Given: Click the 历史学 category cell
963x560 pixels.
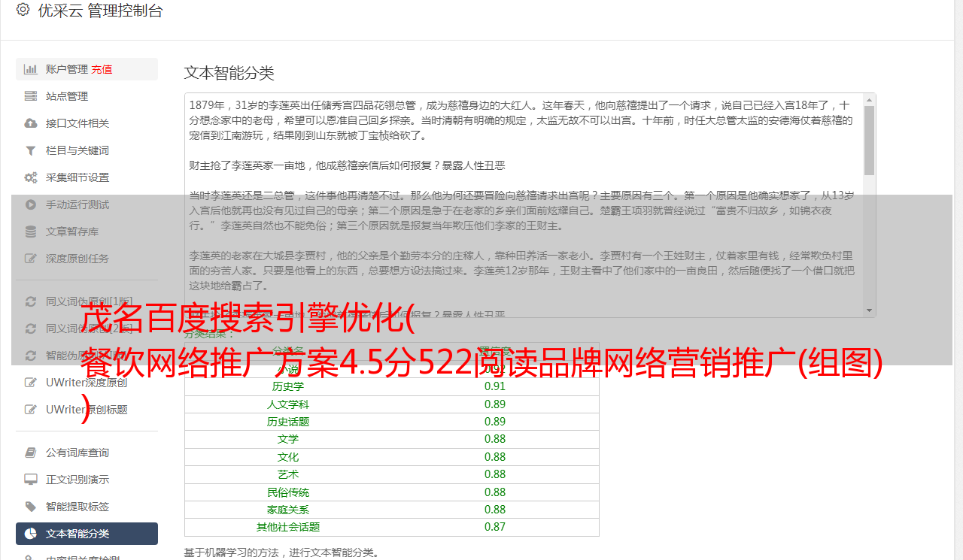Looking at the screenshot, I should pos(288,386).
